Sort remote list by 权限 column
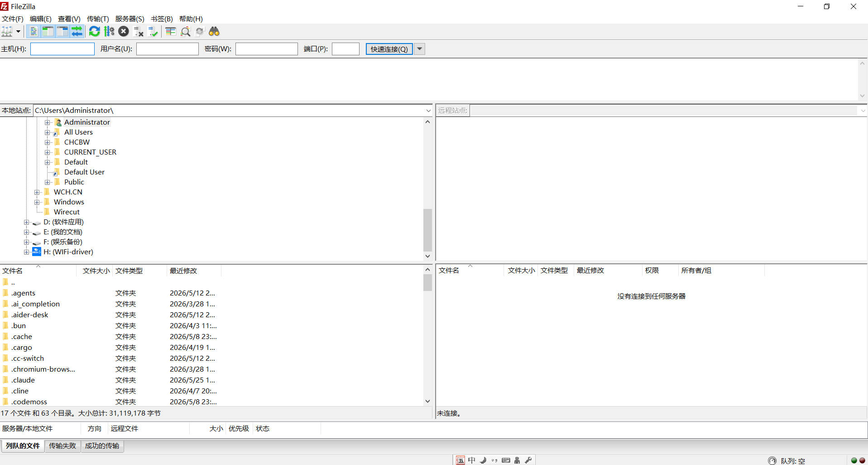Screen dimensions: 868x465 (x=661, y=271)
